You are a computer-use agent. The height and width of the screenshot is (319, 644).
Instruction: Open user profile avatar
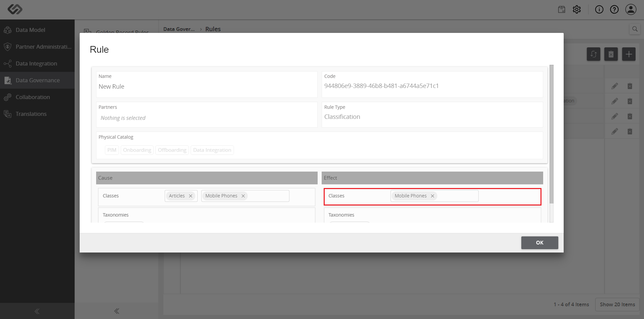[x=631, y=9]
